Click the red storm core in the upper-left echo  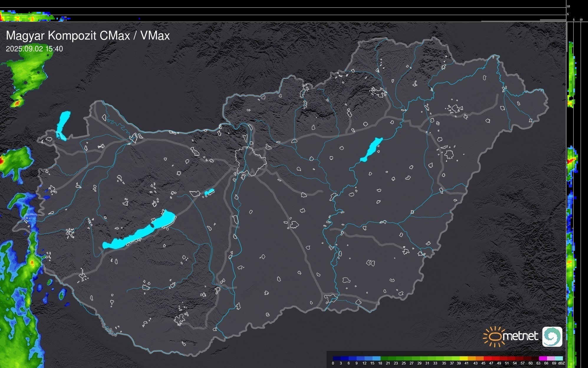17,103
